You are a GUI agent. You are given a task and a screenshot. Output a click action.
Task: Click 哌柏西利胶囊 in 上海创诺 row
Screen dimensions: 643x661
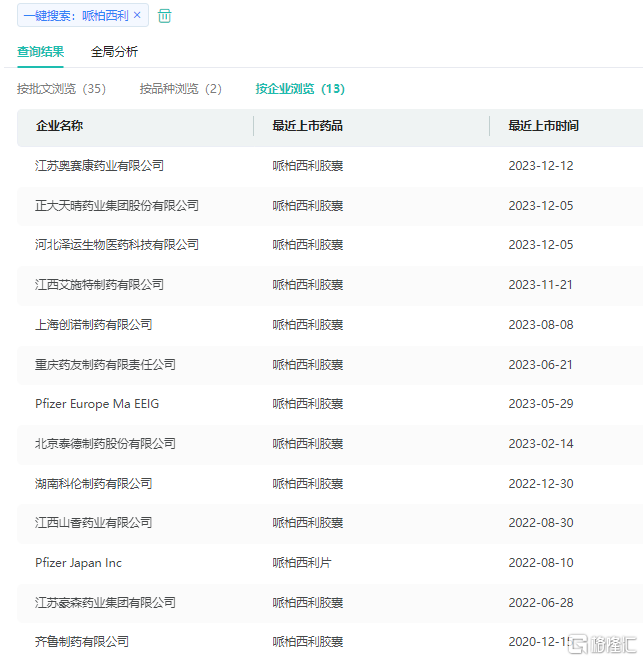[308, 325]
